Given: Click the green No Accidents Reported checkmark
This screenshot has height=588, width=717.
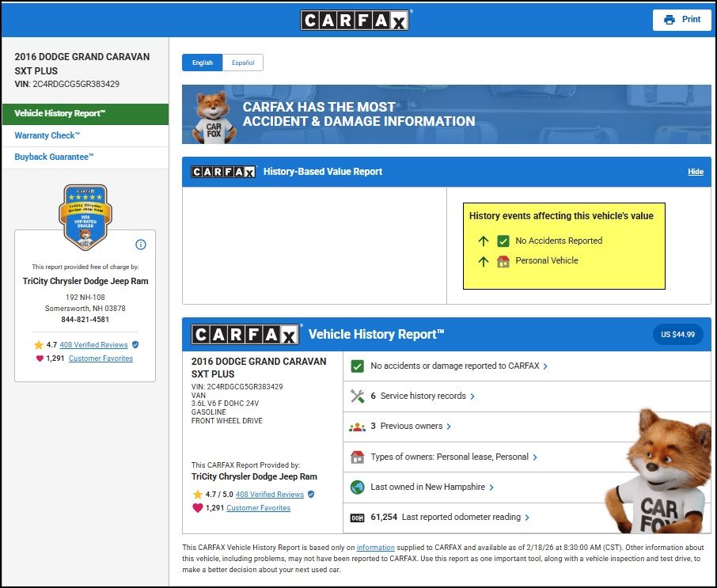Looking at the screenshot, I should 503,241.
